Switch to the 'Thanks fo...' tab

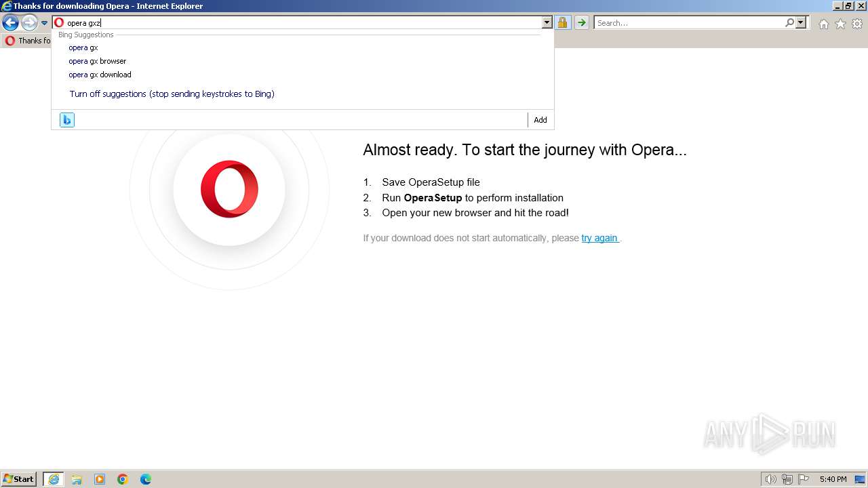[27, 41]
